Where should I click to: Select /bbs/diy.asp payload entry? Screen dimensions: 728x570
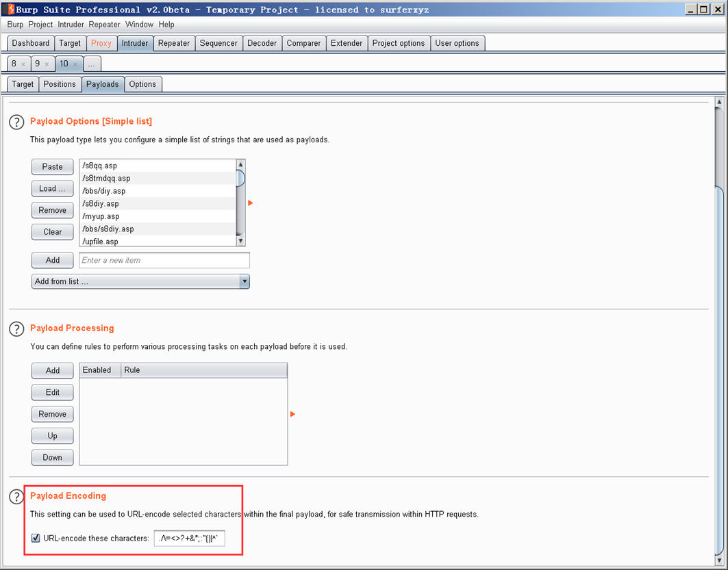(158, 191)
